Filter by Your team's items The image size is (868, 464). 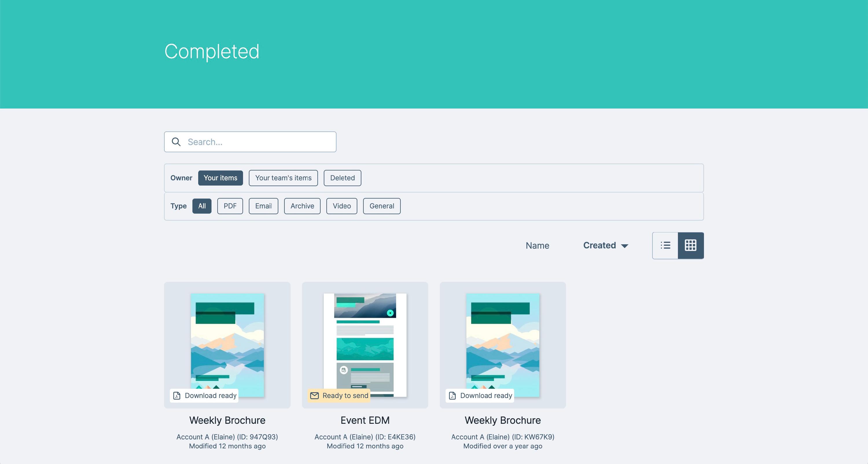[283, 178]
